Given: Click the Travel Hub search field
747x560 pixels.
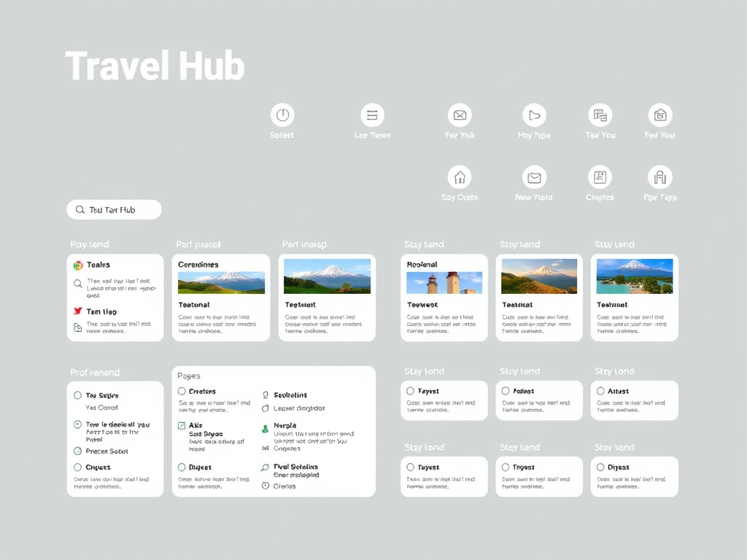Looking at the screenshot, I should pyautogui.click(x=114, y=210).
